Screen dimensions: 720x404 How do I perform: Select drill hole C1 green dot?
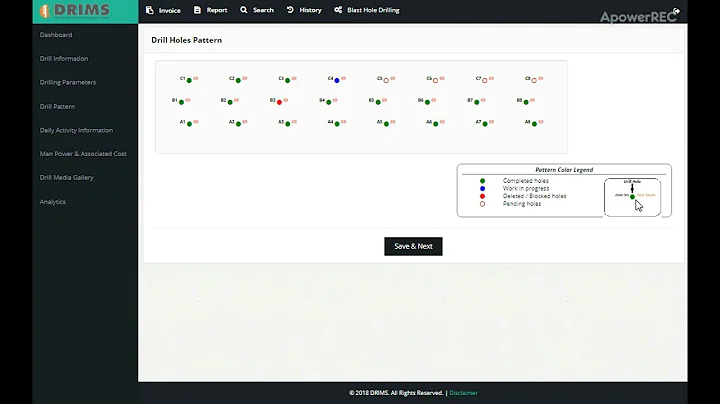point(189,80)
